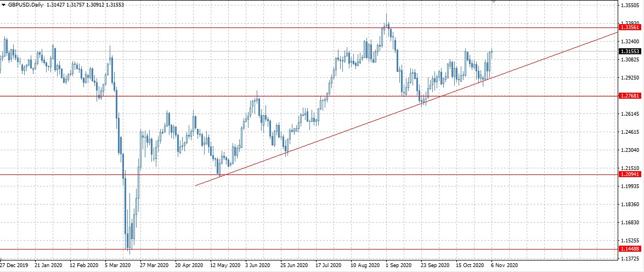Screen dimensions: 644x272
Task: Click the 1.18360 price scale value
Action: pyautogui.click(x=630, y=204)
